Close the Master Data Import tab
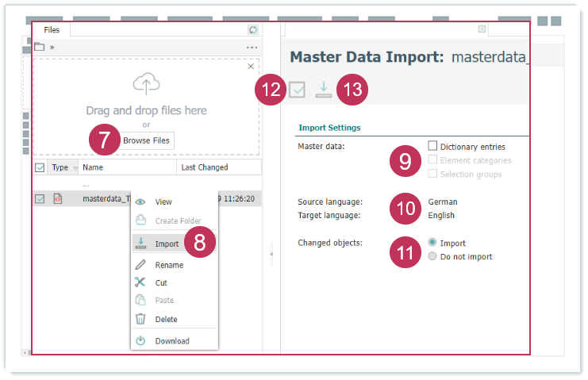Viewport: 588px width, 380px height. (x=482, y=29)
